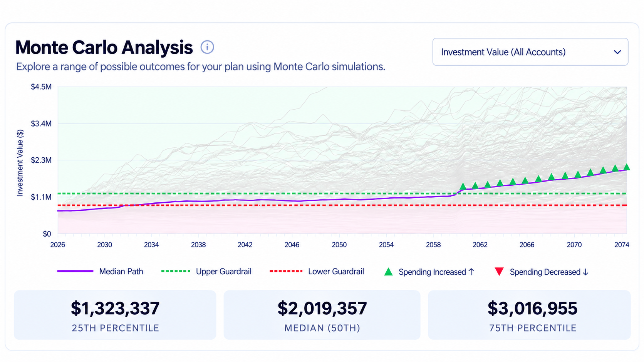Viewport: 644px width, 362px height.
Task: Toggle the Spending Increased legend entry
Action: pyautogui.click(x=429, y=272)
